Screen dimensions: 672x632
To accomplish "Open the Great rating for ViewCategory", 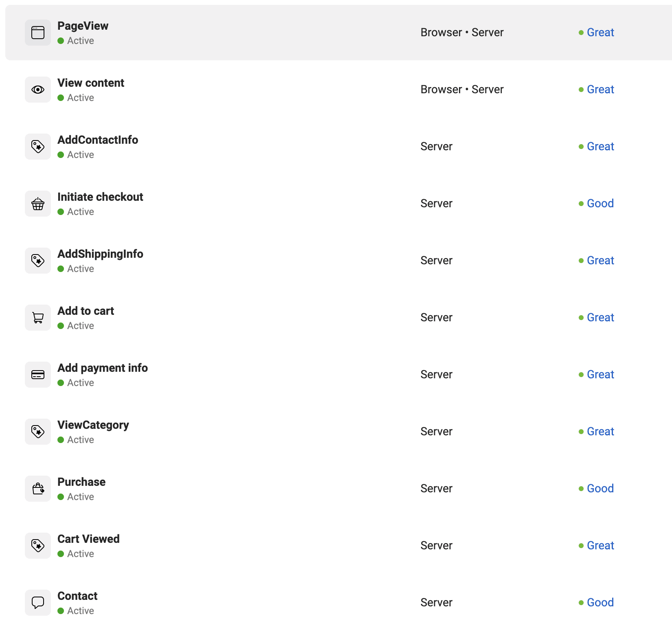I will pos(600,432).
